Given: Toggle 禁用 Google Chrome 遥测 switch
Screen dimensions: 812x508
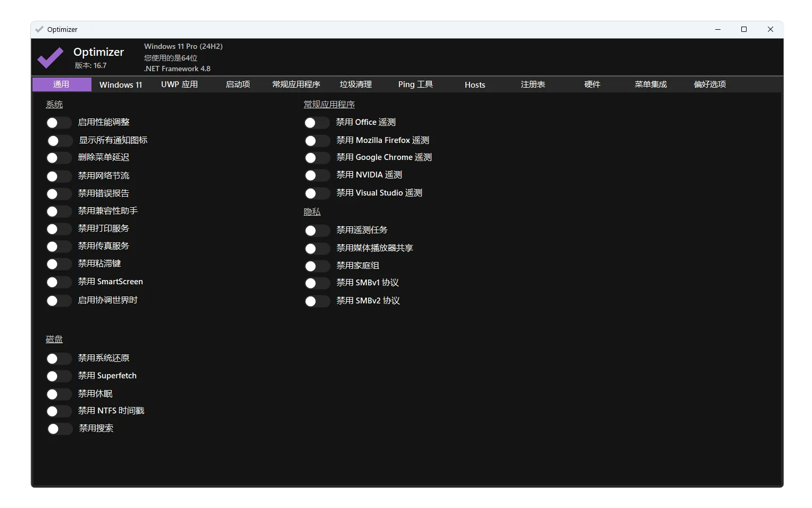Looking at the screenshot, I should point(317,158).
